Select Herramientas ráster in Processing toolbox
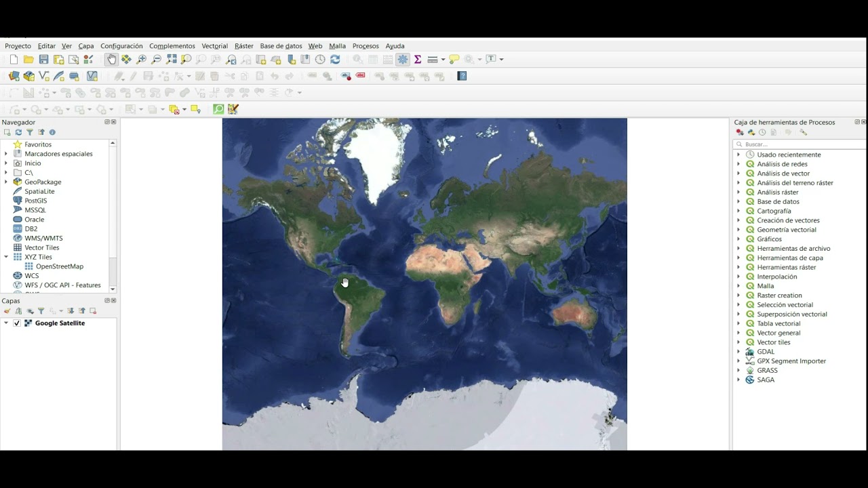Viewport: 868px width, 488px height. click(x=787, y=267)
